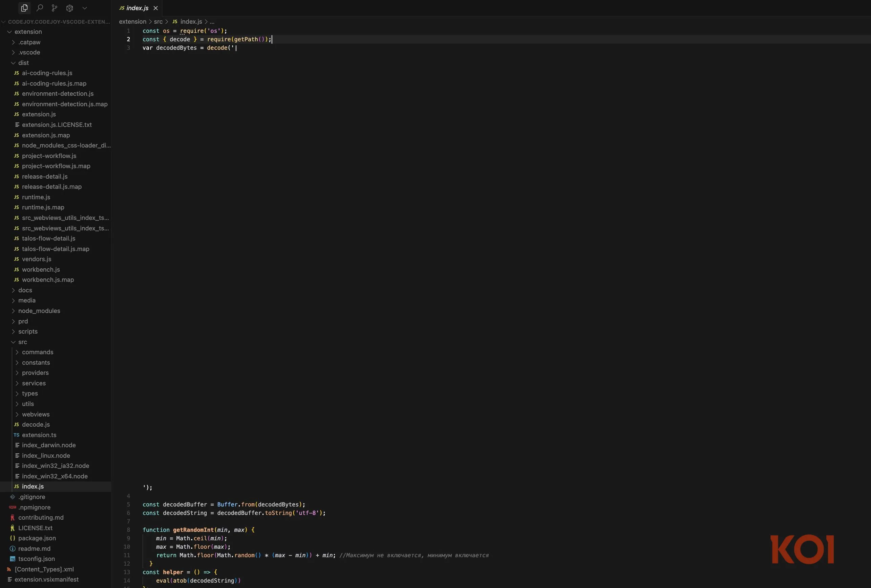The width and height of the screenshot is (871, 588).
Task: Click the TS icon beside tsconfig.json
Action: 13,559
